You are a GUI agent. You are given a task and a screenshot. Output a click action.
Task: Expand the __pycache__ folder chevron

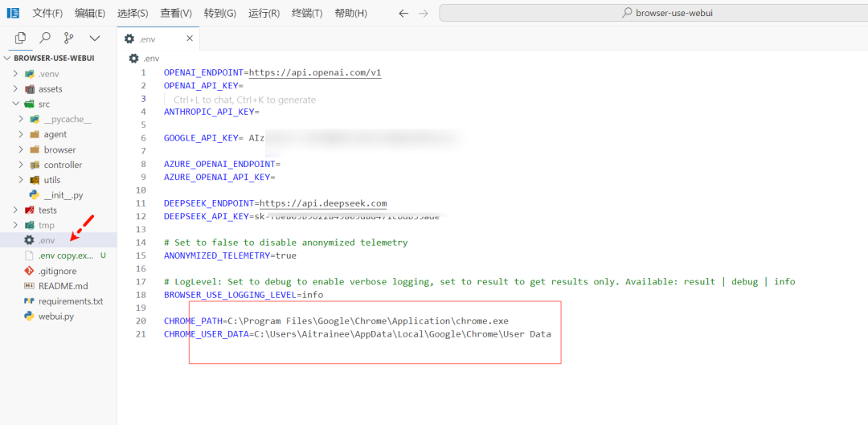click(21, 119)
